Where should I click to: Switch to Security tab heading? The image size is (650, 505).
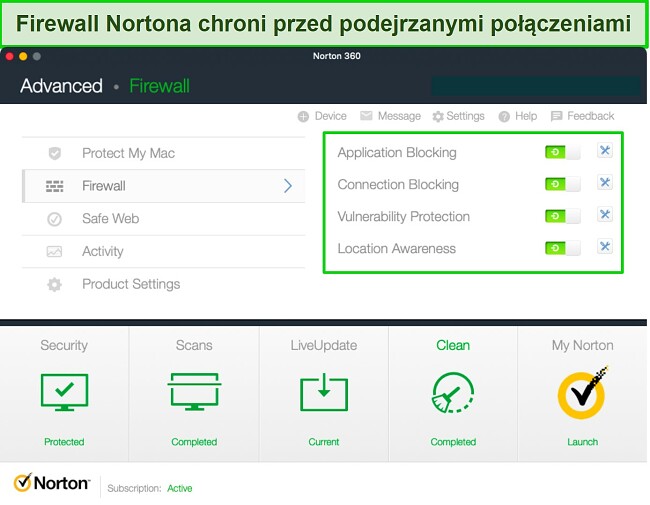pos(64,345)
